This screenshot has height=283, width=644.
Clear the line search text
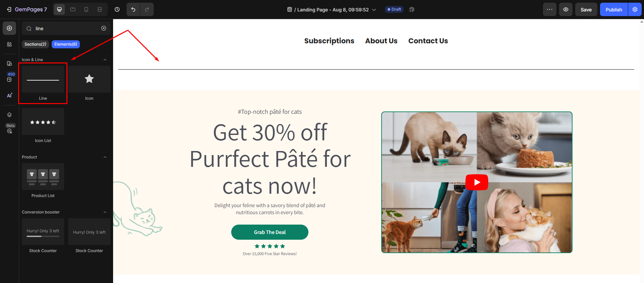click(x=104, y=28)
